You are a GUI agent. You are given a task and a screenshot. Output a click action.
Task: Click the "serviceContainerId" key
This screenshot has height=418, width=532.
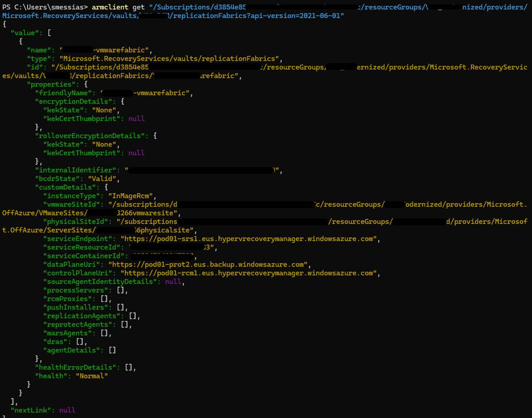[x=83, y=256]
